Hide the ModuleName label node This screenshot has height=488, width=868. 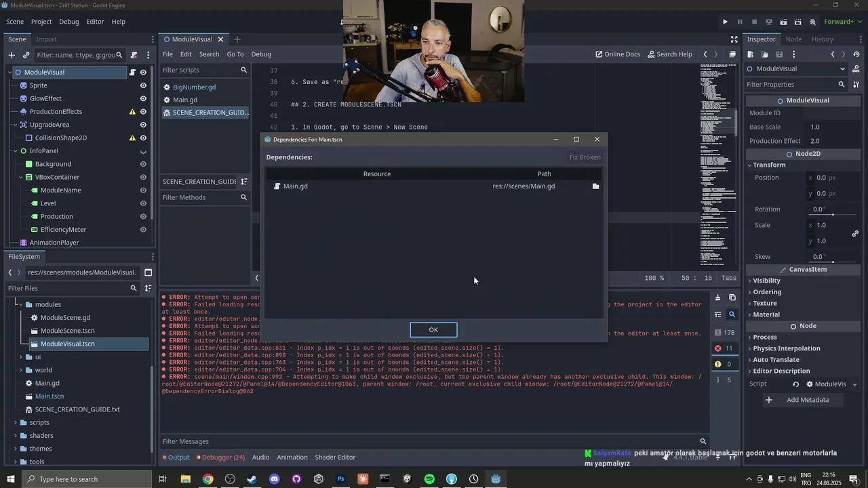click(x=143, y=190)
